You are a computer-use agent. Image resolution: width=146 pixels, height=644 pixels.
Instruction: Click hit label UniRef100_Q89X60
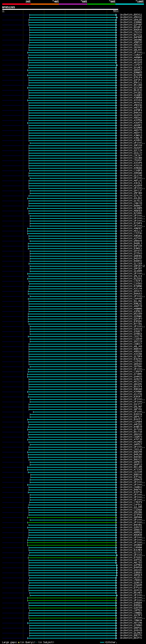(131, 364)
